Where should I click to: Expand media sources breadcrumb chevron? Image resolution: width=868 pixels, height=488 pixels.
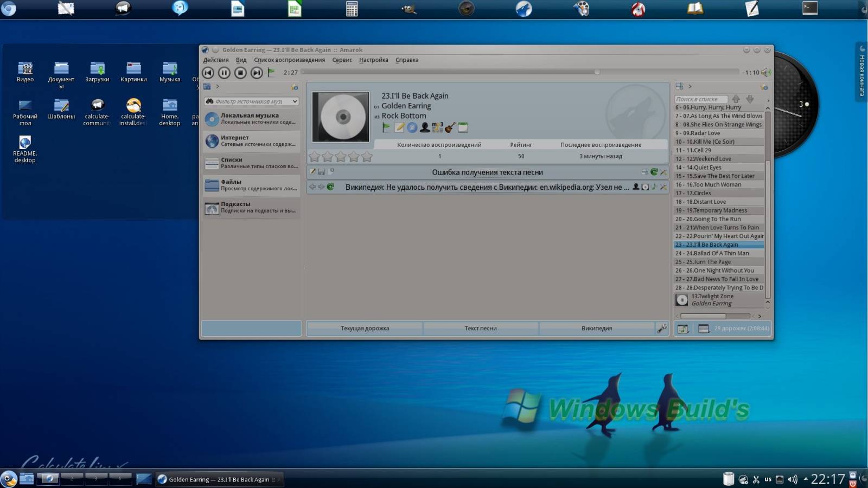pos(218,86)
